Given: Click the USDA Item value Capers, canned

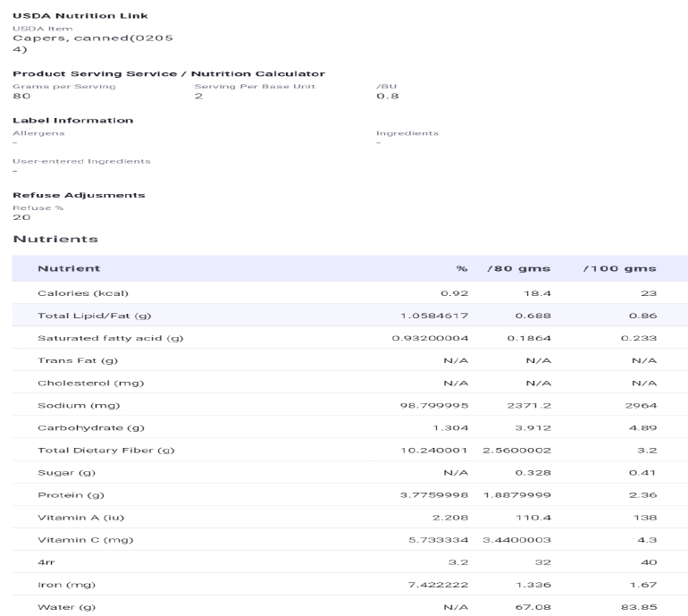Looking at the screenshot, I should coord(93,44).
